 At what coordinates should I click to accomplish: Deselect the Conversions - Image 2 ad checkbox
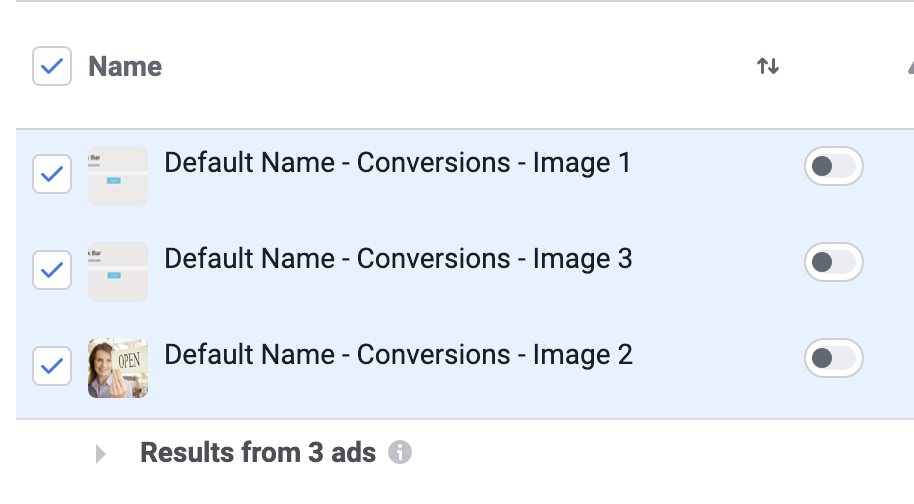click(x=52, y=366)
